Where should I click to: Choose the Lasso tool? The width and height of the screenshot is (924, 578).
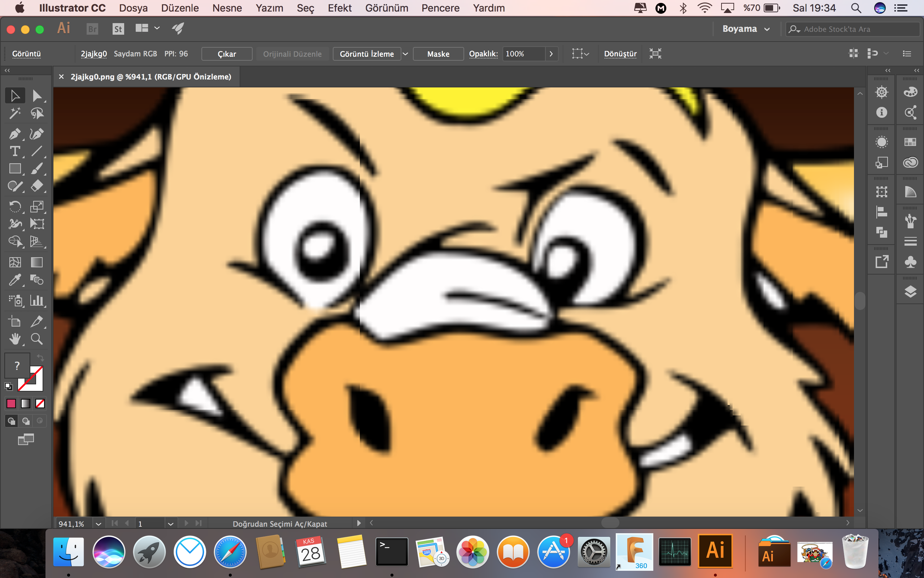coord(37,113)
